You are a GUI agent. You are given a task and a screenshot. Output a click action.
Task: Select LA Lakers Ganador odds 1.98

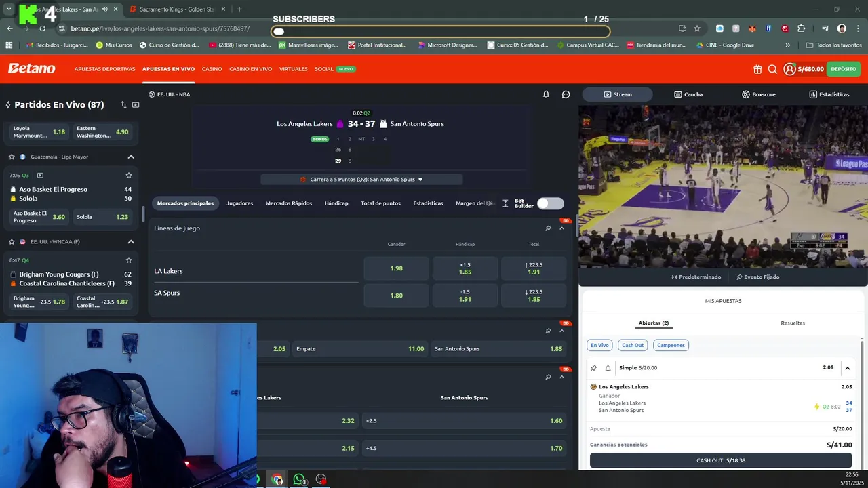coord(396,268)
